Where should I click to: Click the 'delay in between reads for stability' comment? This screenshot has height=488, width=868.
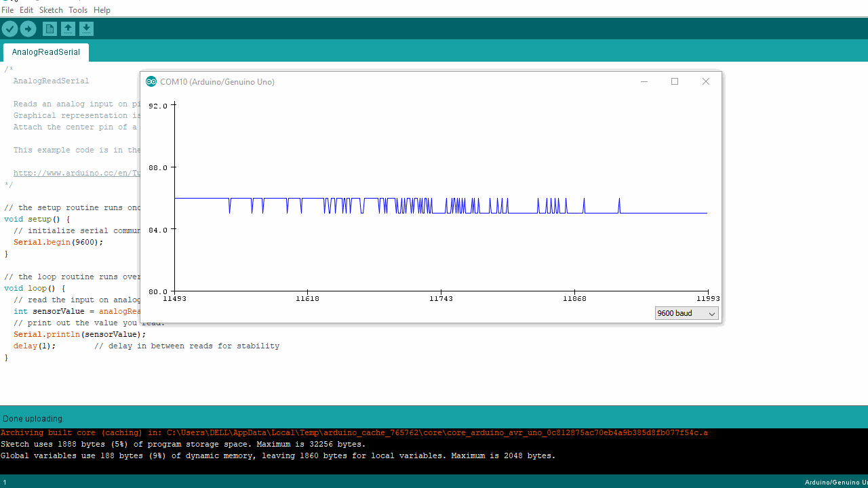[186, 346]
